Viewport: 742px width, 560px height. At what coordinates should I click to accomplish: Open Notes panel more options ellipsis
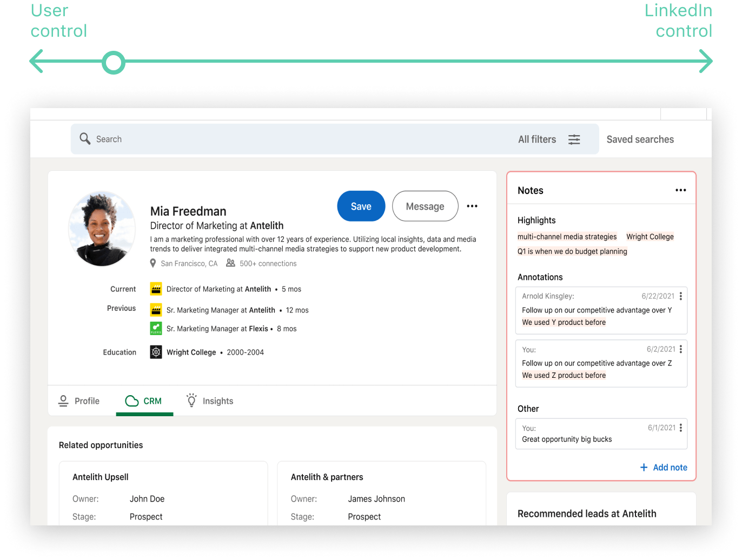[681, 190]
